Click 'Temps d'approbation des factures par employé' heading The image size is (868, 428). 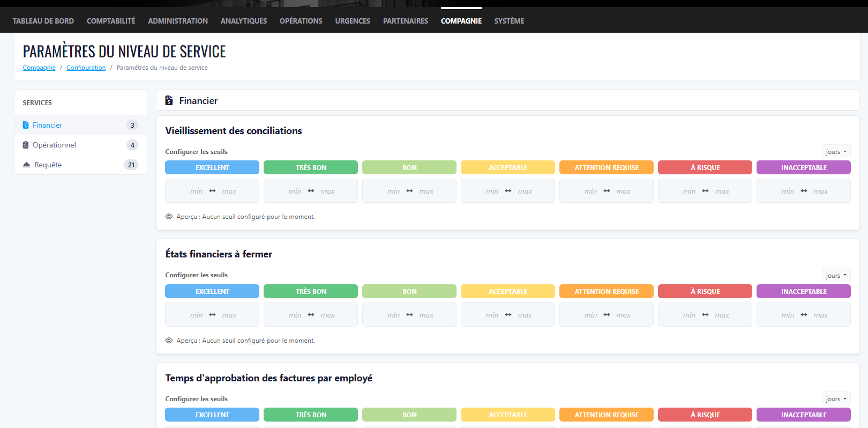coord(269,378)
